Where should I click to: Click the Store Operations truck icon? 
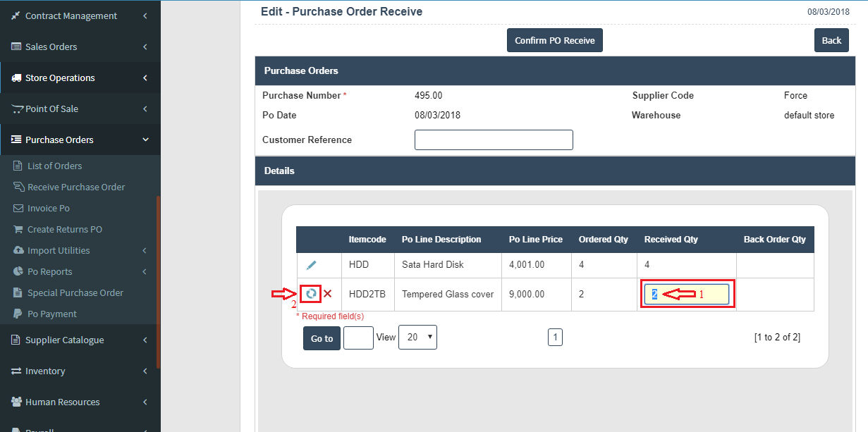coord(16,78)
